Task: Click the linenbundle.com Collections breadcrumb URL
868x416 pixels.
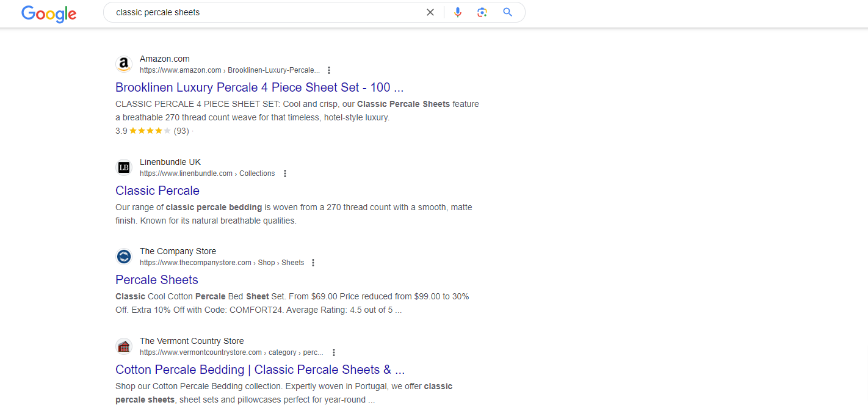Action: tap(208, 173)
